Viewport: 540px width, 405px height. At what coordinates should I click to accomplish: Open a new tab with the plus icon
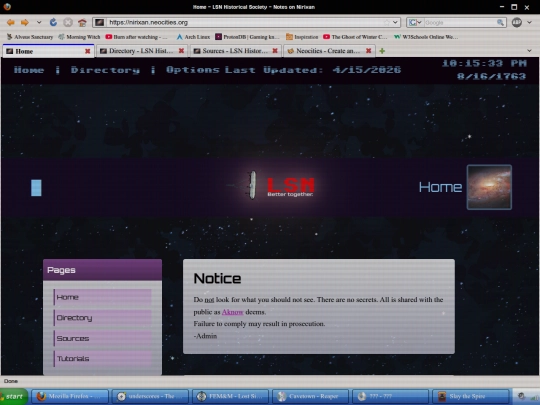(x=382, y=51)
